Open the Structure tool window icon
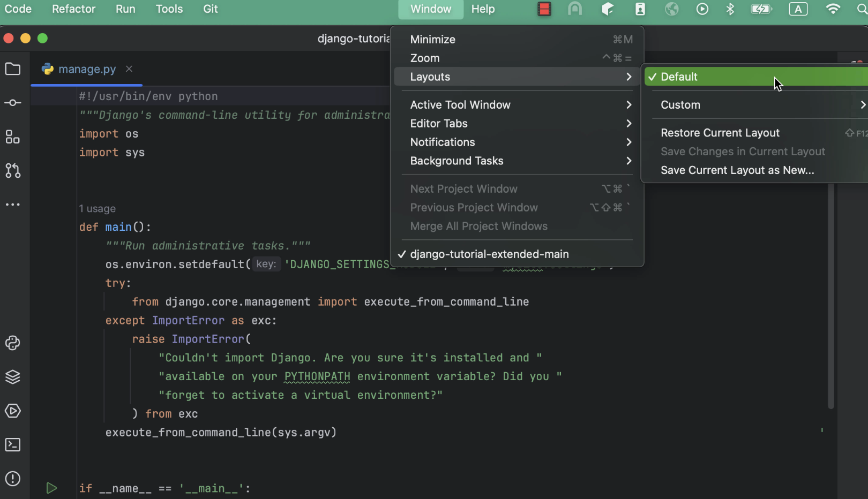The height and width of the screenshot is (499, 868). (13, 137)
